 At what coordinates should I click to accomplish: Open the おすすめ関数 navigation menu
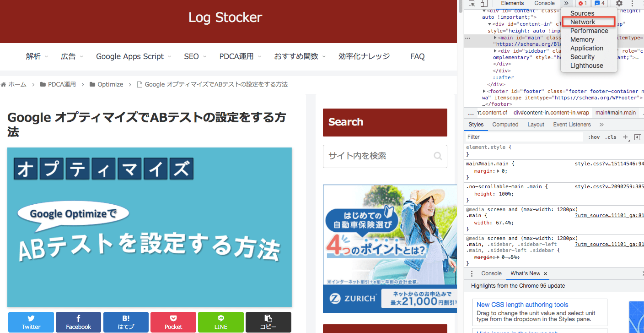tap(300, 56)
